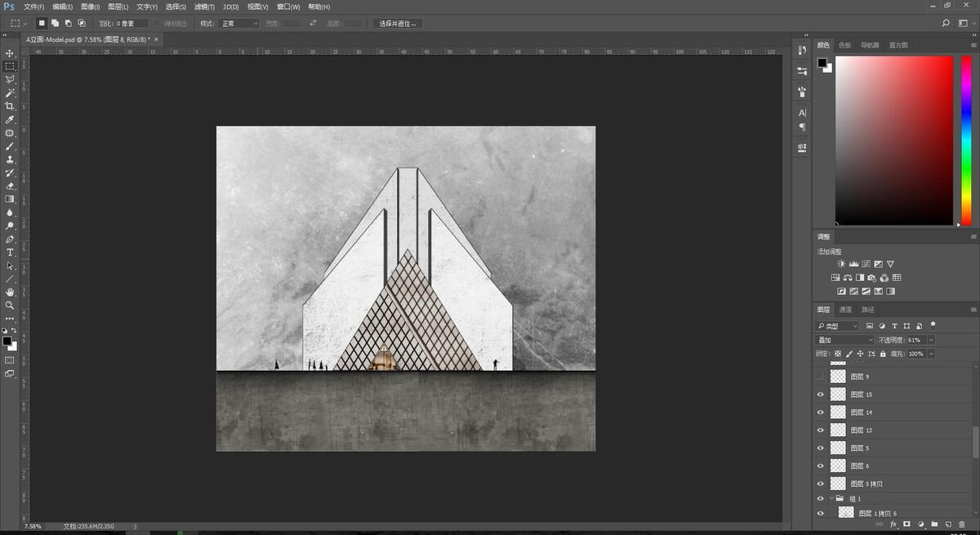Toggle lock transparent pixels checkerboard icon
Screen dimensions: 980x535
click(837, 354)
